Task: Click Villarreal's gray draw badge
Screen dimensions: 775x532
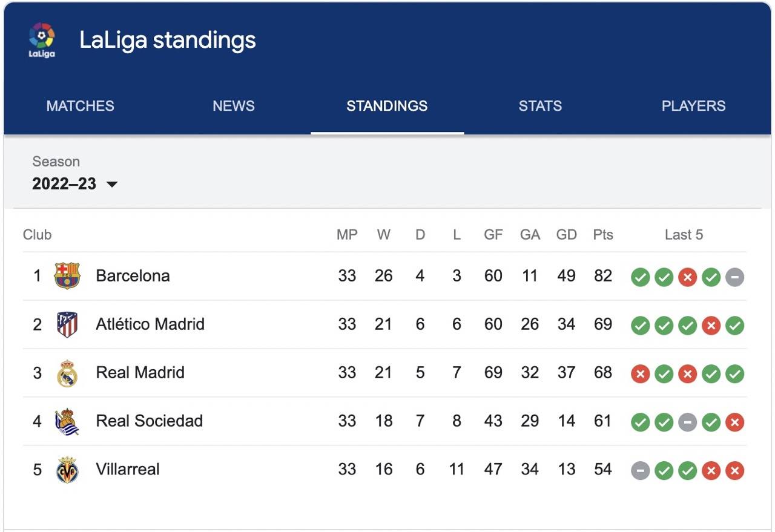Action: click(x=640, y=470)
